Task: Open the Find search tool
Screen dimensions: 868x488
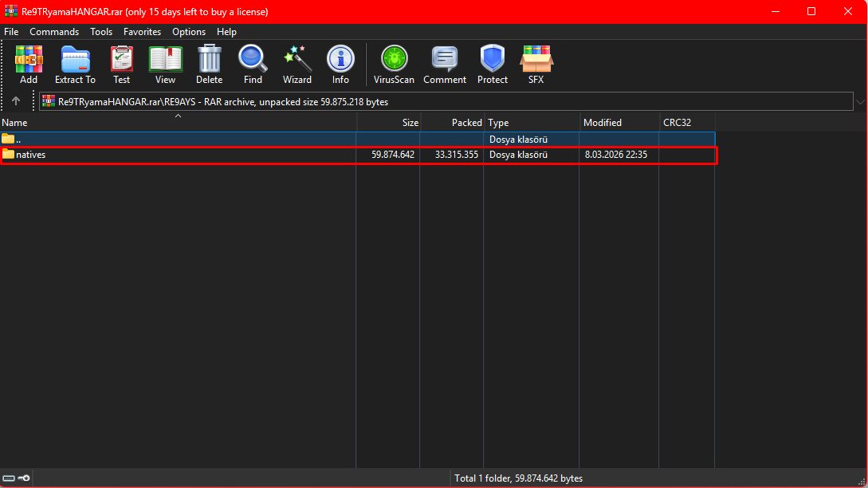Action: [x=253, y=65]
